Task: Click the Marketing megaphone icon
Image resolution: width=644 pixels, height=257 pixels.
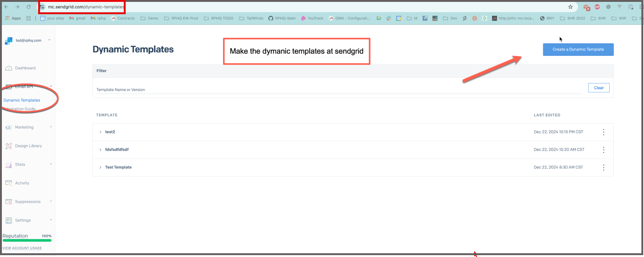Action: pyautogui.click(x=9, y=128)
